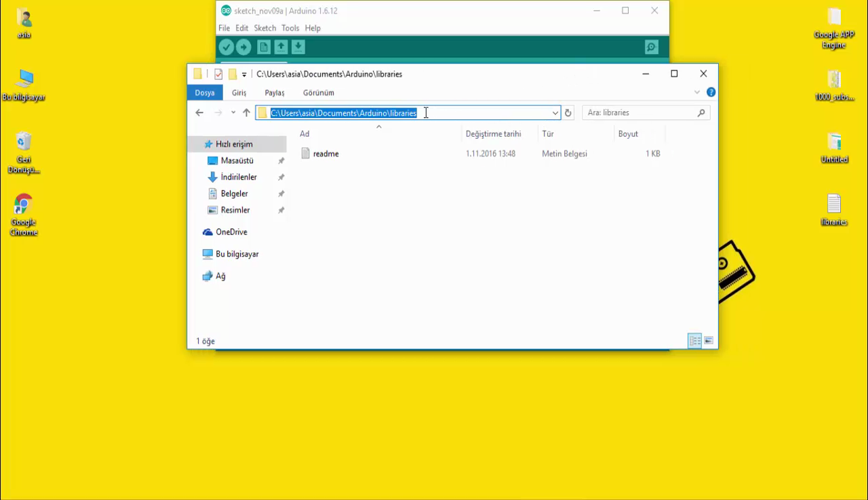Click the Upload arrow button in Arduino
This screenshot has height=500, width=868.
(243, 47)
